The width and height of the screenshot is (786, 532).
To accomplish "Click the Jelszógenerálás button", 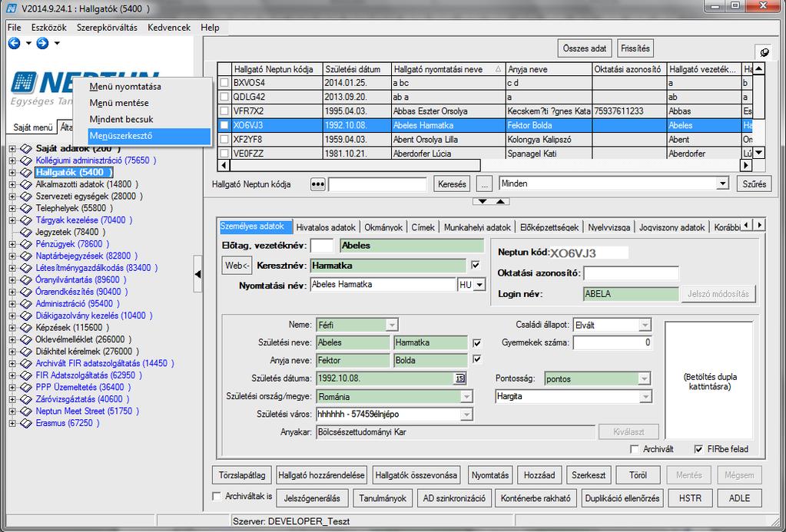I will [x=312, y=498].
